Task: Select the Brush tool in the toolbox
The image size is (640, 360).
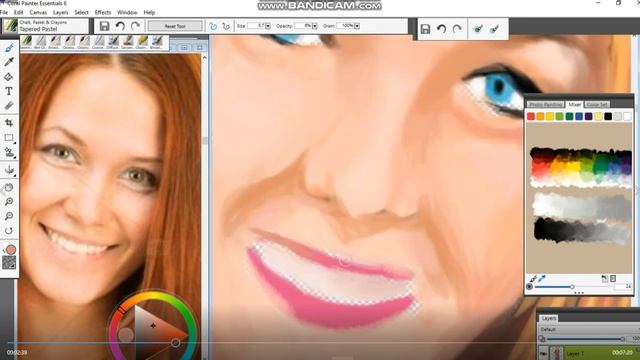Action: click(x=9, y=48)
